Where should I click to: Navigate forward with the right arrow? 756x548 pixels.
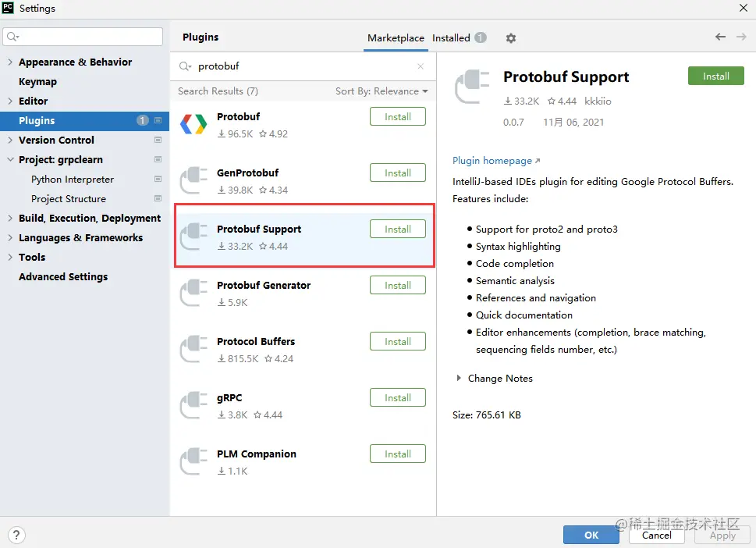(x=741, y=37)
